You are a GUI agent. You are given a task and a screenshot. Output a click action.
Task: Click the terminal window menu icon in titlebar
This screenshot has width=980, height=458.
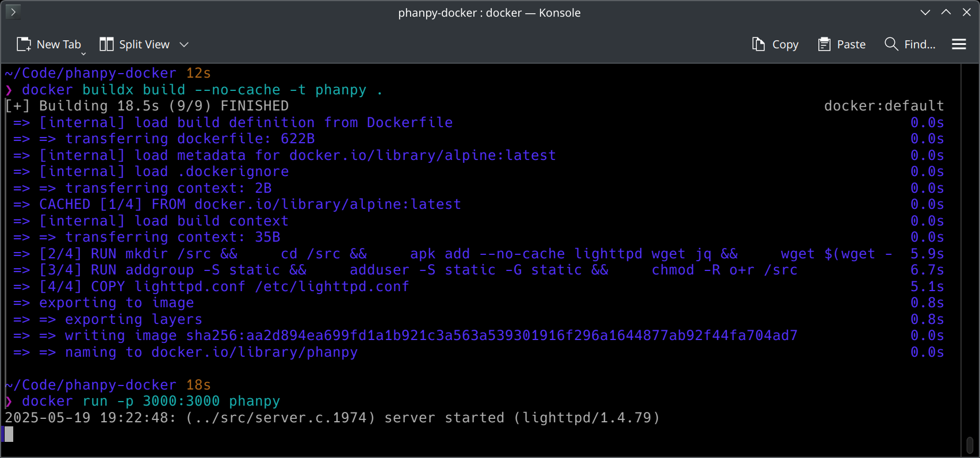click(x=13, y=12)
